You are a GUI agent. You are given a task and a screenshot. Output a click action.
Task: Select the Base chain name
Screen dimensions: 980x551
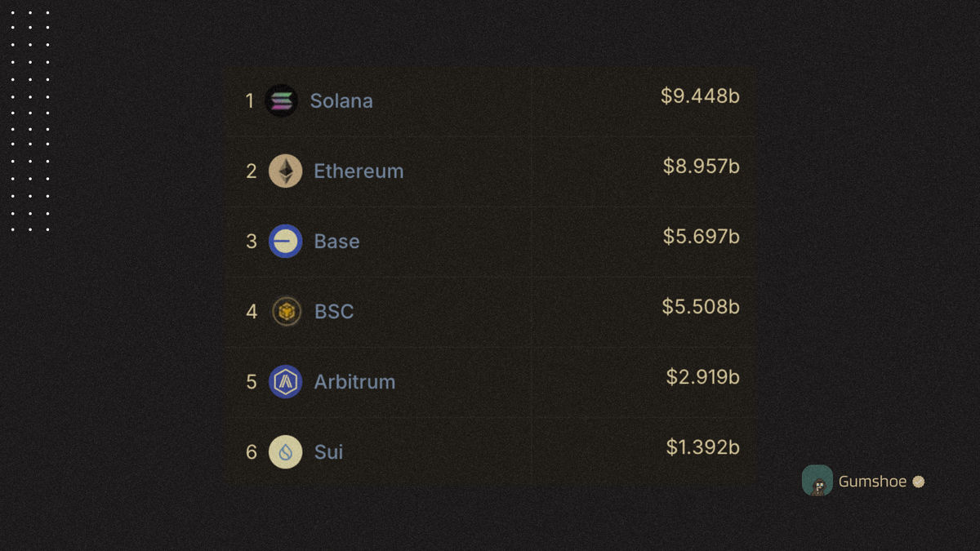tap(336, 242)
